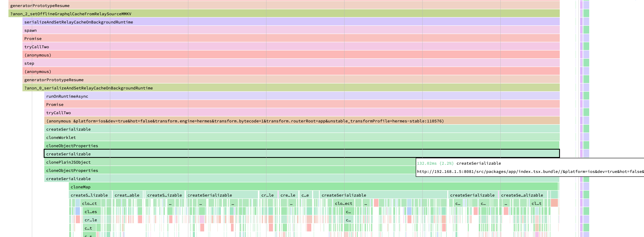Select the ?anon_2_setOfflineGraphqlCacheFromRelaySourceMMKV frame

pyautogui.click(x=284, y=14)
